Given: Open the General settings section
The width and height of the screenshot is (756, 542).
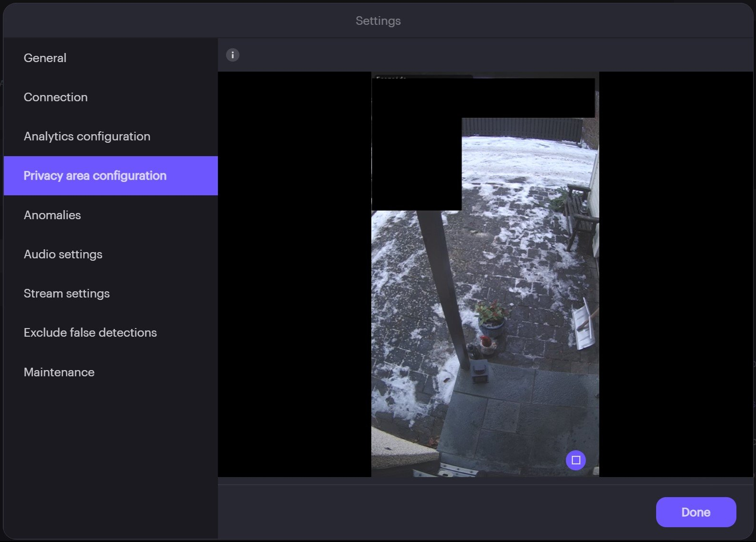Looking at the screenshot, I should [45, 58].
